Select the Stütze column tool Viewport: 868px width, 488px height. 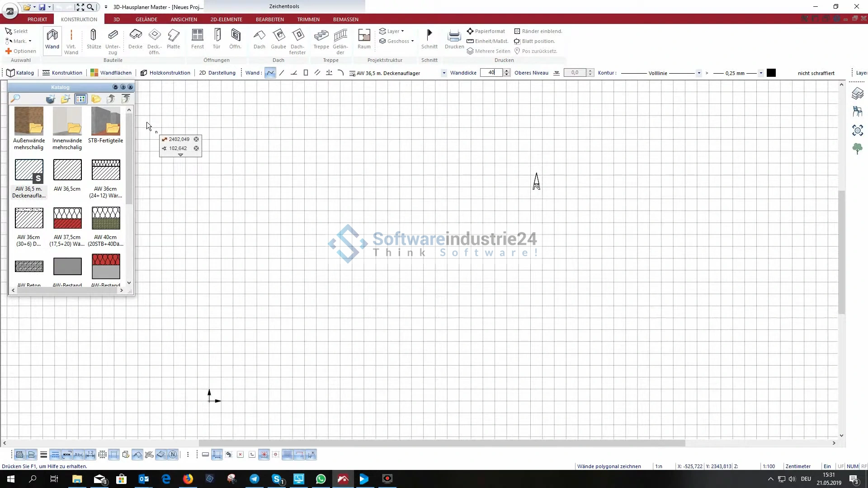[x=94, y=40]
